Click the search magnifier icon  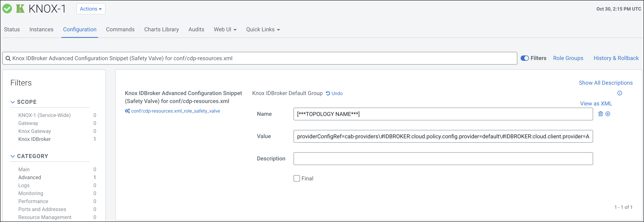point(8,58)
